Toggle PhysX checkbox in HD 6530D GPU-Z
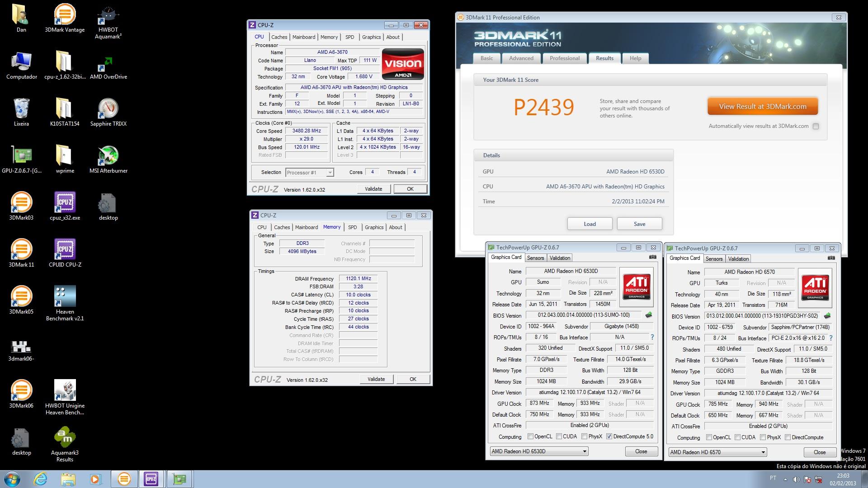 (x=584, y=436)
